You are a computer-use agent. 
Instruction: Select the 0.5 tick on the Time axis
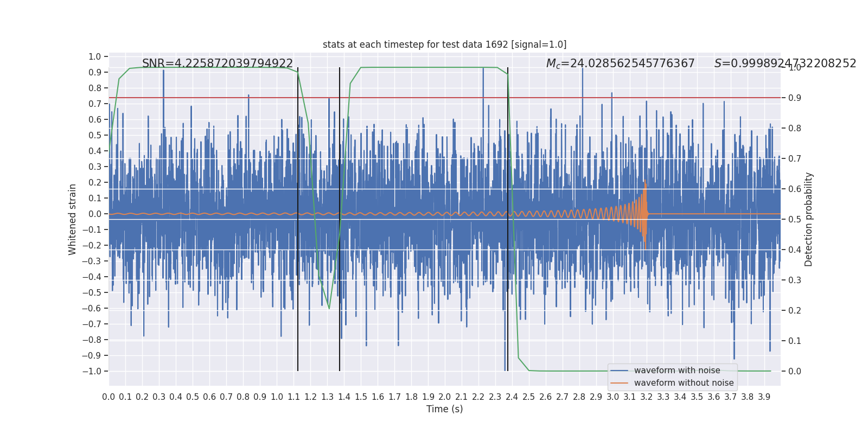pos(193,397)
